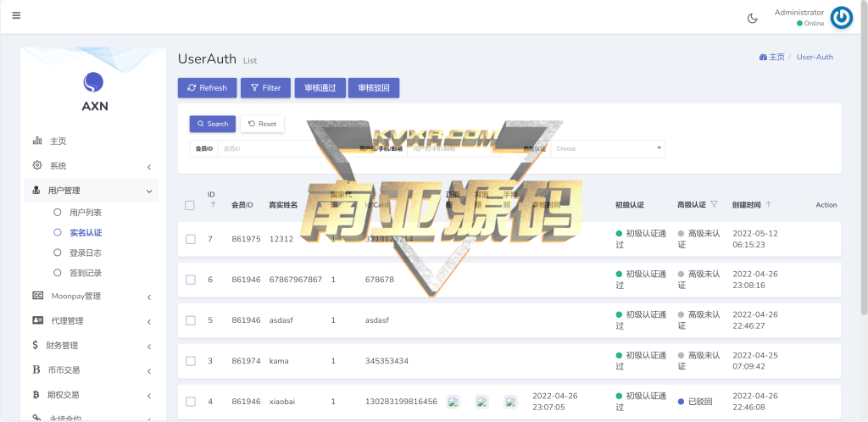This screenshot has width=868, height=422.
Task: Toggle dark mode moon icon
Action: (x=753, y=19)
